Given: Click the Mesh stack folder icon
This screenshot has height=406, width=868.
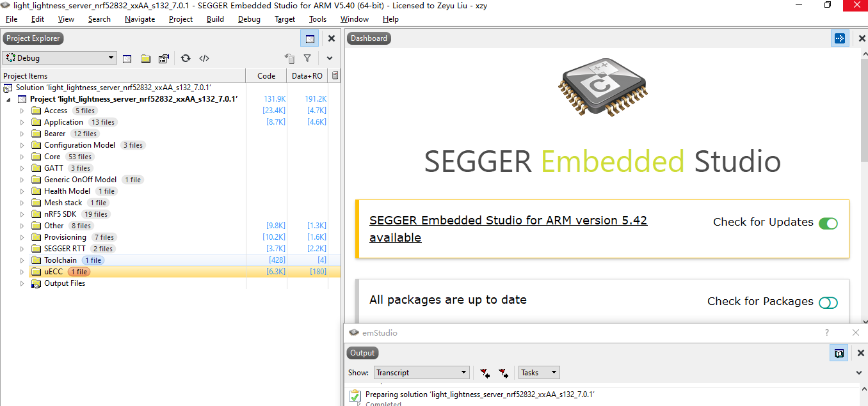Looking at the screenshot, I should pos(36,203).
